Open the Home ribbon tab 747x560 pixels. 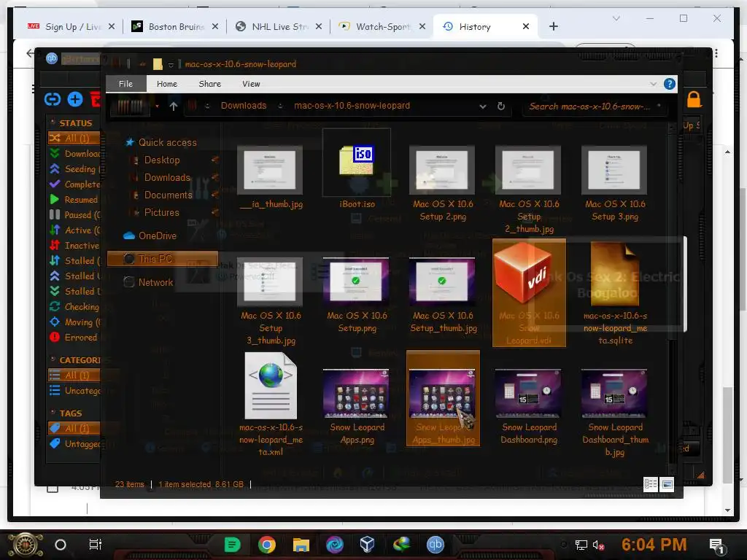coord(167,84)
